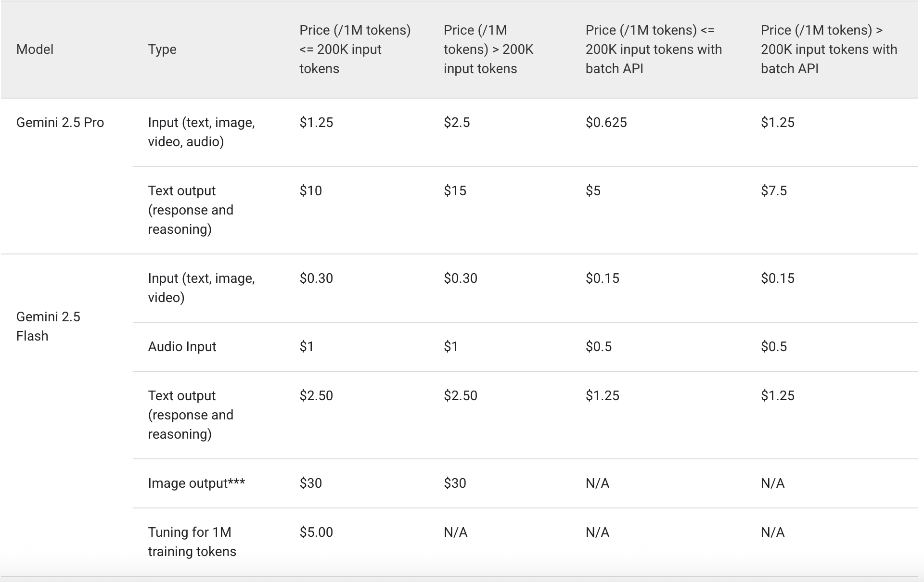The image size is (924, 582).
Task: Select Image output "N/A" in > 200K batch column
Action: [x=772, y=483]
